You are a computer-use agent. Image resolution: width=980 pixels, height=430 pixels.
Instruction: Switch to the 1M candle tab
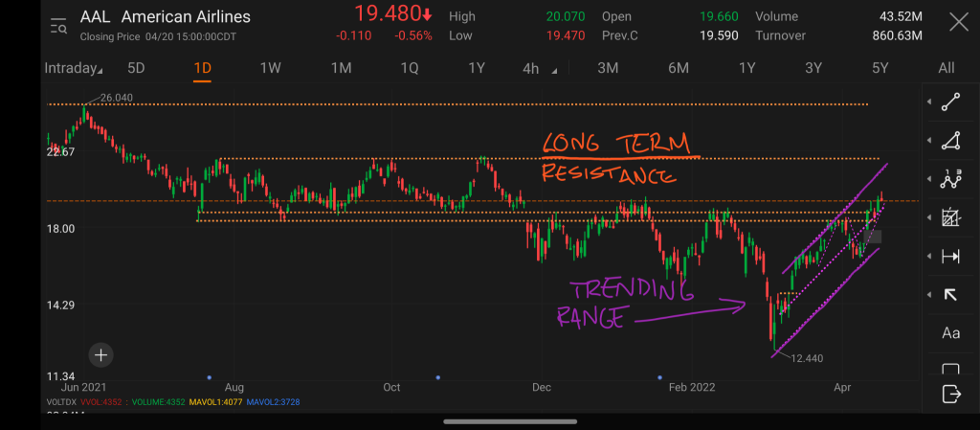coord(341,68)
